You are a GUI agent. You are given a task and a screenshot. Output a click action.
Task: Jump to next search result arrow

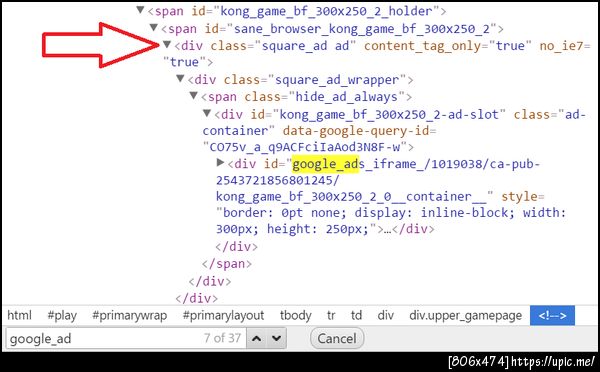tap(276, 338)
